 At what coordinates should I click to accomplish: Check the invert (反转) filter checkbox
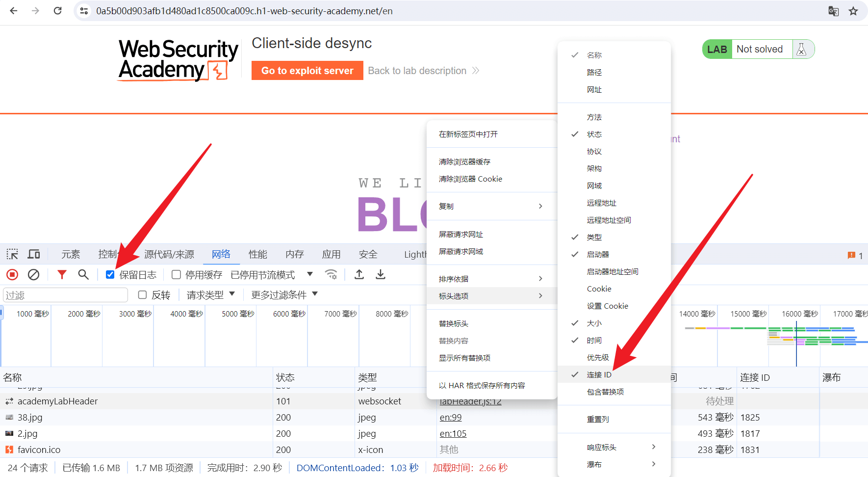point(142,295)
